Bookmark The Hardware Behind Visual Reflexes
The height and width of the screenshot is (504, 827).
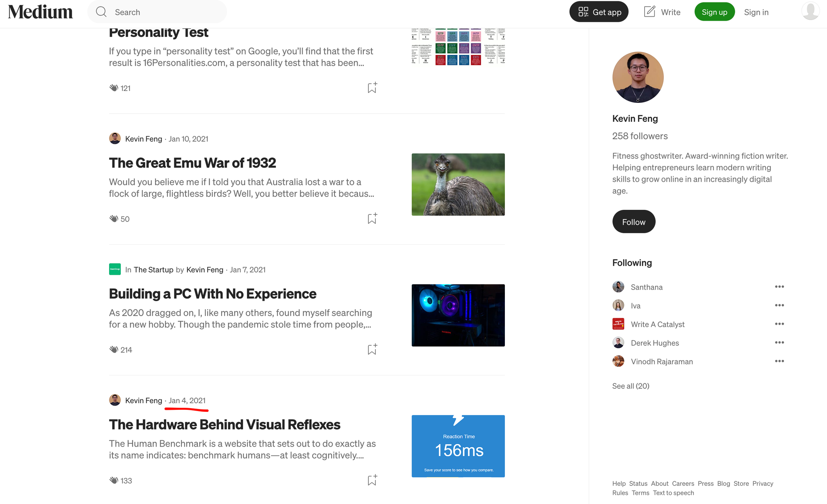[x=372, y=480]
